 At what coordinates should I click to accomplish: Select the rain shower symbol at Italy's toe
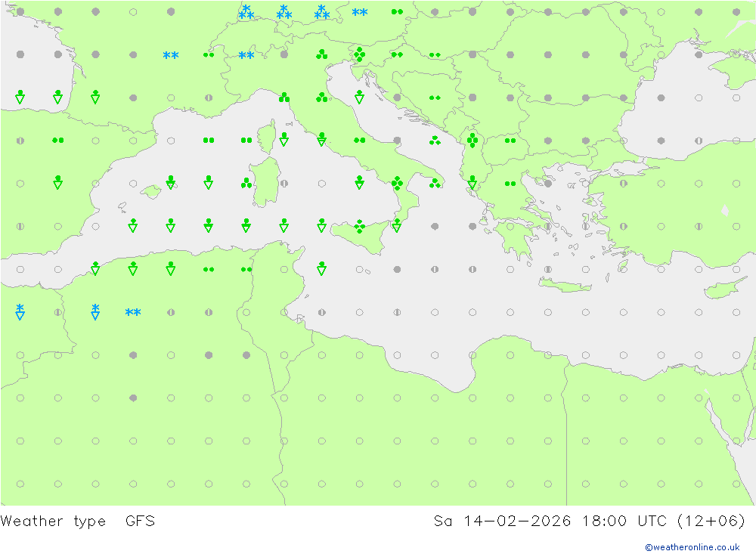pyautogui.click(x=397, y=225)
